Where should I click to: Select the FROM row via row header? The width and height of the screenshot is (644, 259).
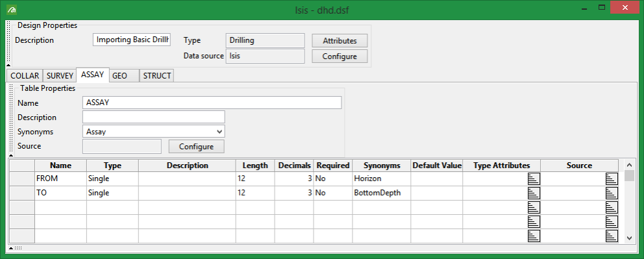[22, 179]
